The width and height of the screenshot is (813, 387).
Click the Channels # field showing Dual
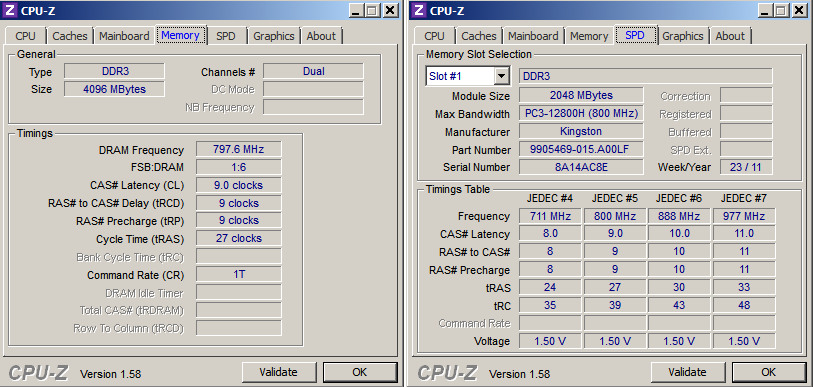(313, 71)
